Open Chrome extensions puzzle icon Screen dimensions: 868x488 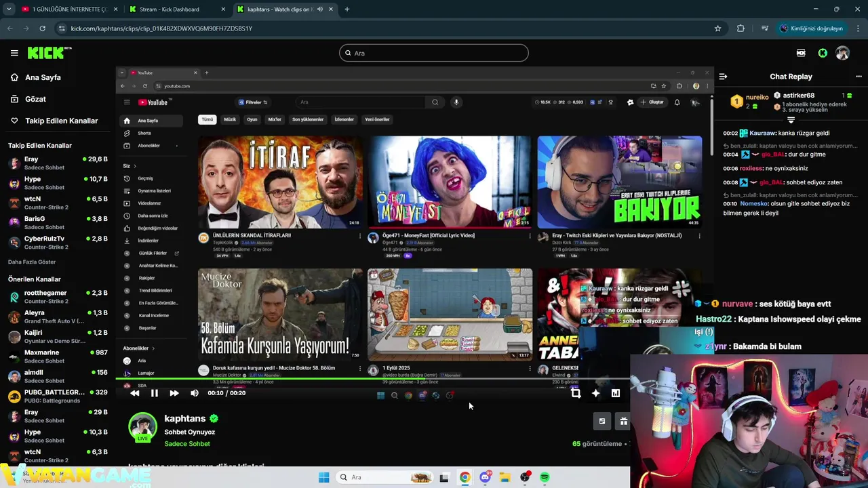[741, 28]
